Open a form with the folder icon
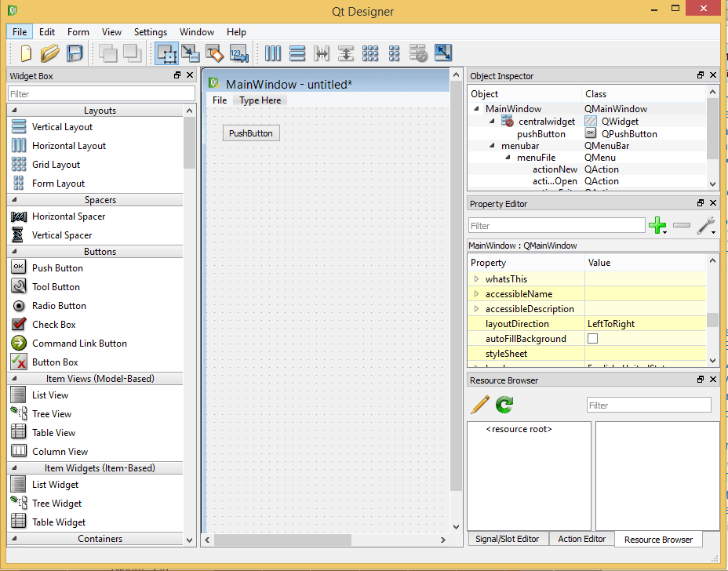Image resolution: width=728 pixels, height=571 pixels. (50, 53)
